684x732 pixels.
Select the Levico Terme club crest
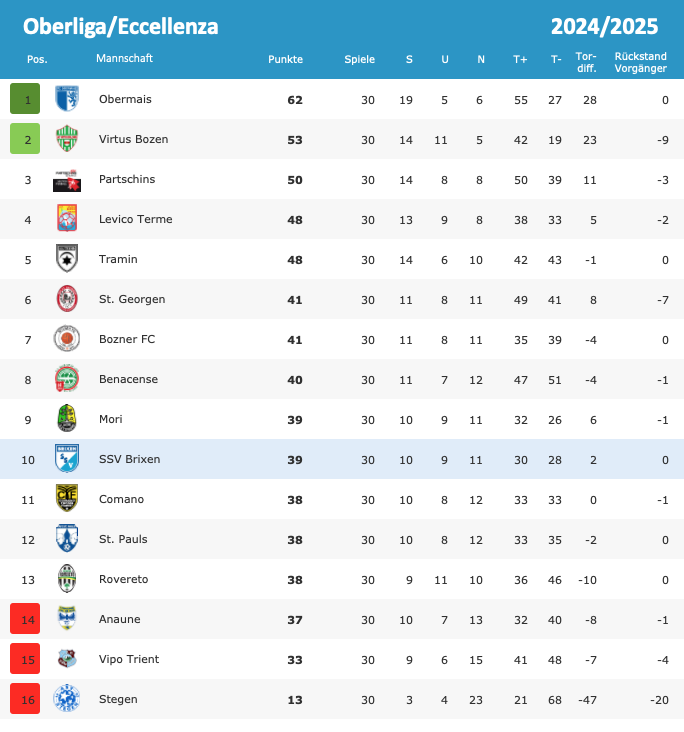tap(67, 219)
